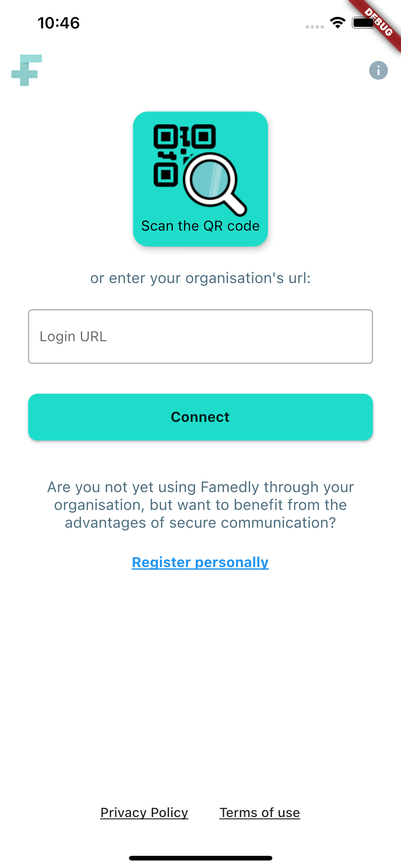Click the cellular signal dots
Screen dimensions: 401x868
pos(314,27)
